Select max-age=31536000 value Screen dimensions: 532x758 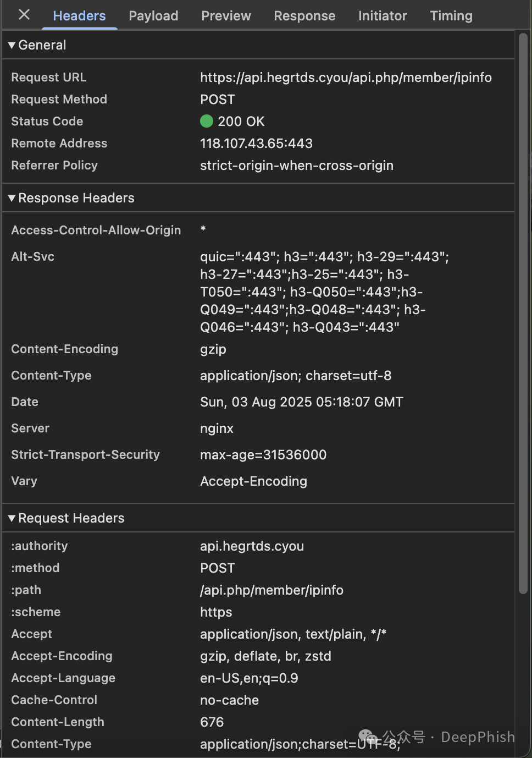(263, 455)
